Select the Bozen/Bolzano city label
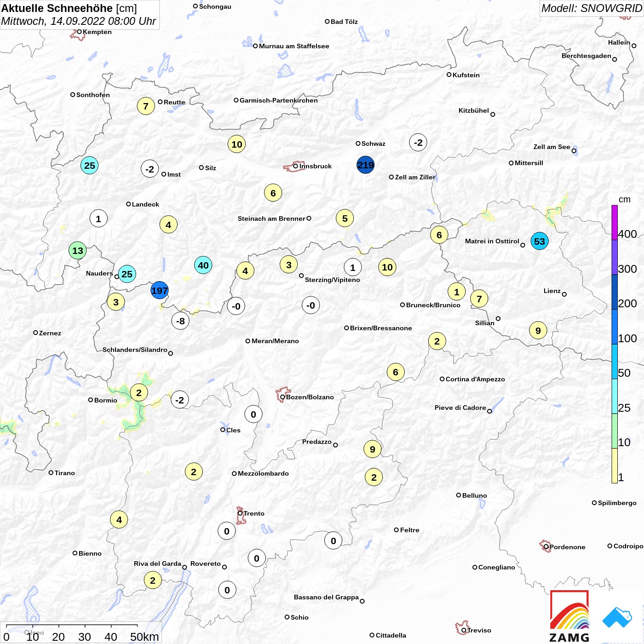The image size is (644, 644). pyautogui.click(x=310, y=397)
